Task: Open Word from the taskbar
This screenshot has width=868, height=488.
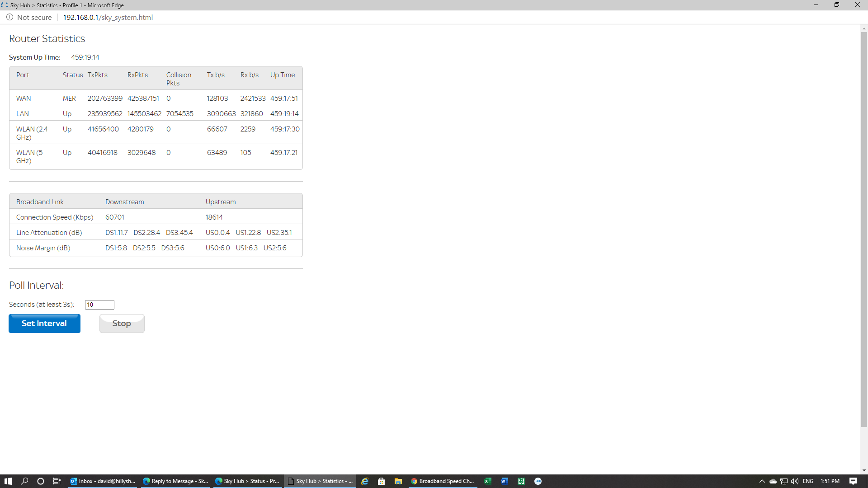Action: [x=505, y=481]
